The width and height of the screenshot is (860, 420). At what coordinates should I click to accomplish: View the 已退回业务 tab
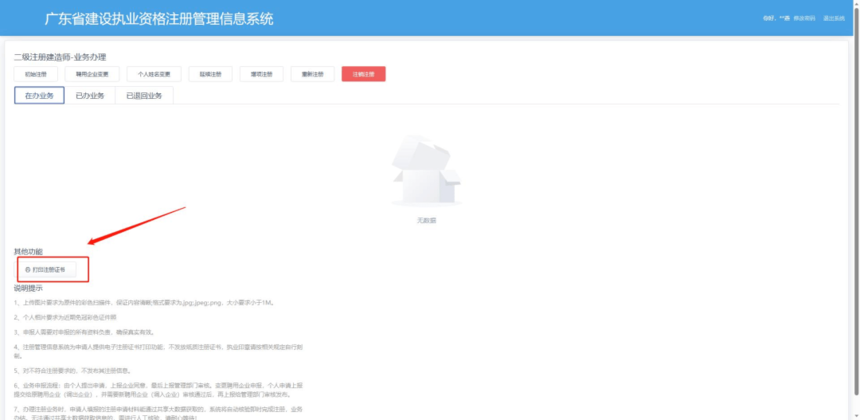coord(144,95)
